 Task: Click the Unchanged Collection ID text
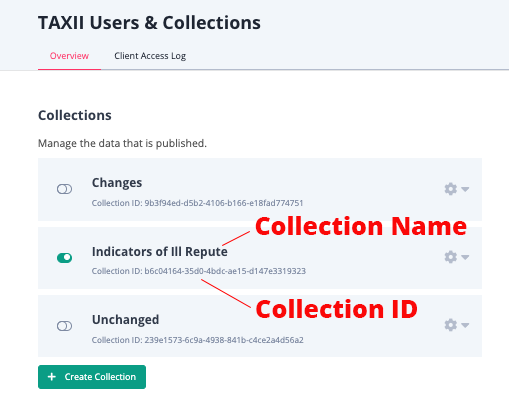tap(198, 340)
